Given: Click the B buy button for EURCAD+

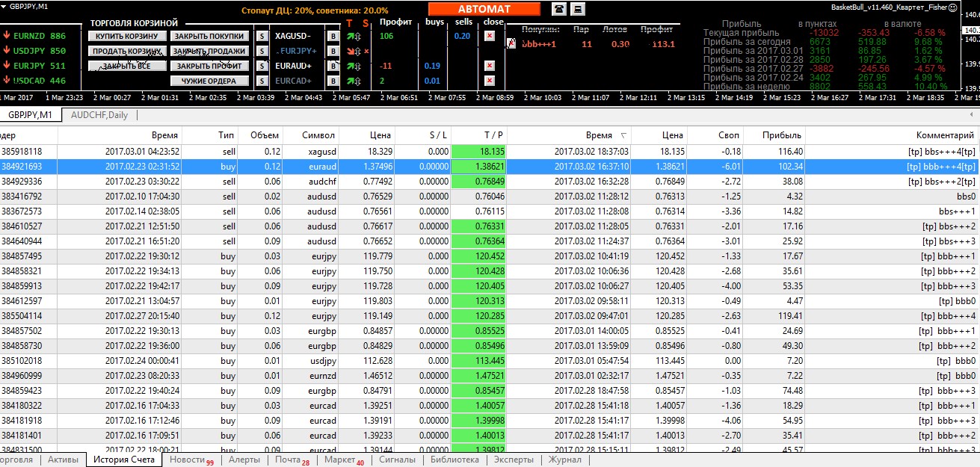Looking at the screenshot, I should (x=333, y=81).
